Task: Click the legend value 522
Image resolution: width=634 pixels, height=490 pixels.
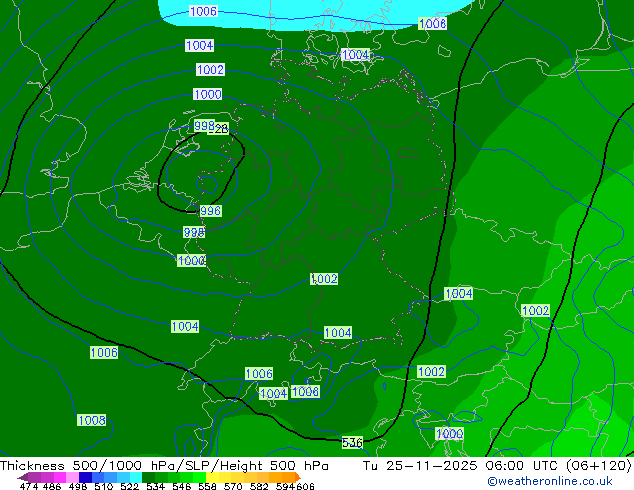Action: click(129, 486)
